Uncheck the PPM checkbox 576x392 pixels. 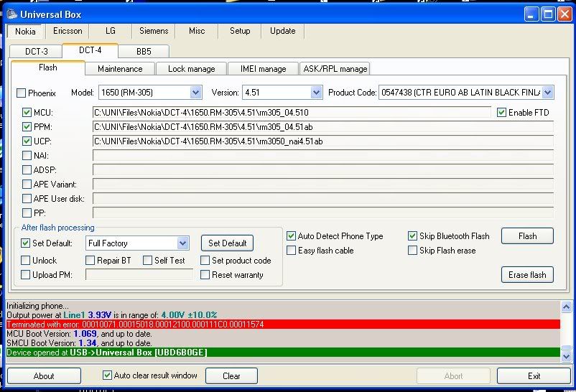[x=27, y=127]
